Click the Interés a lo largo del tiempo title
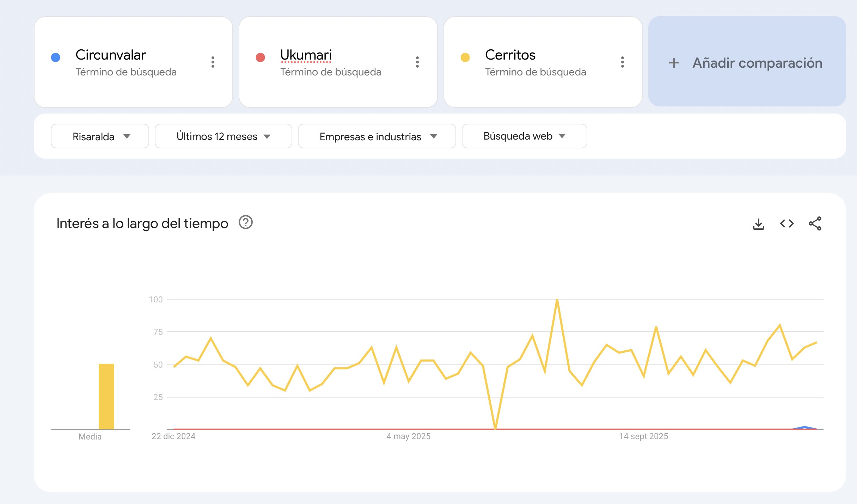The image size is (857, 504). [142, 223]
